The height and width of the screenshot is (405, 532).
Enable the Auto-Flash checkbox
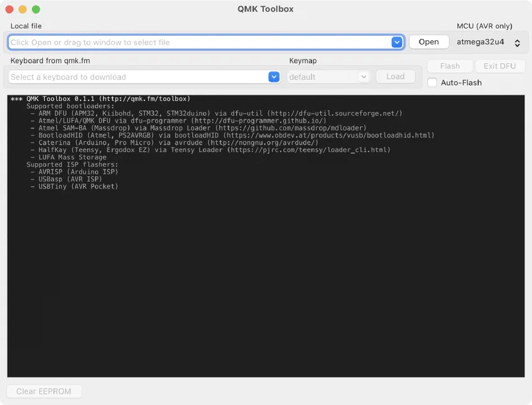[x=432, y=82]
